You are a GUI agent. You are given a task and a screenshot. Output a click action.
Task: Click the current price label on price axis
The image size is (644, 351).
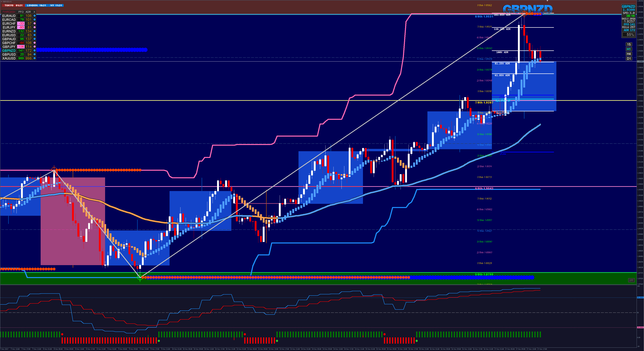640,61
